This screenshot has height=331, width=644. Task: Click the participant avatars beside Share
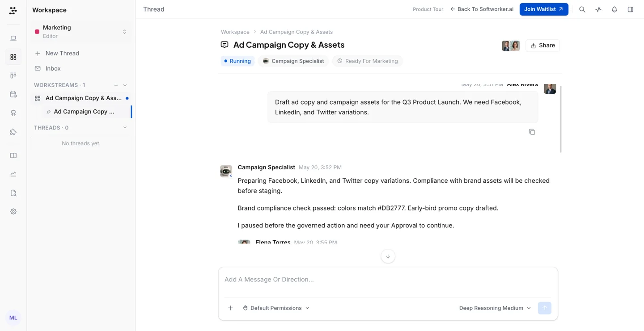[x=511, y=46]
